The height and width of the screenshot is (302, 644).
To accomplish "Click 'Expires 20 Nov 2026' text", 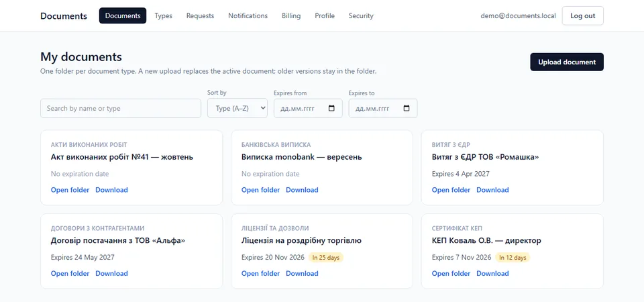I will 273,257.
